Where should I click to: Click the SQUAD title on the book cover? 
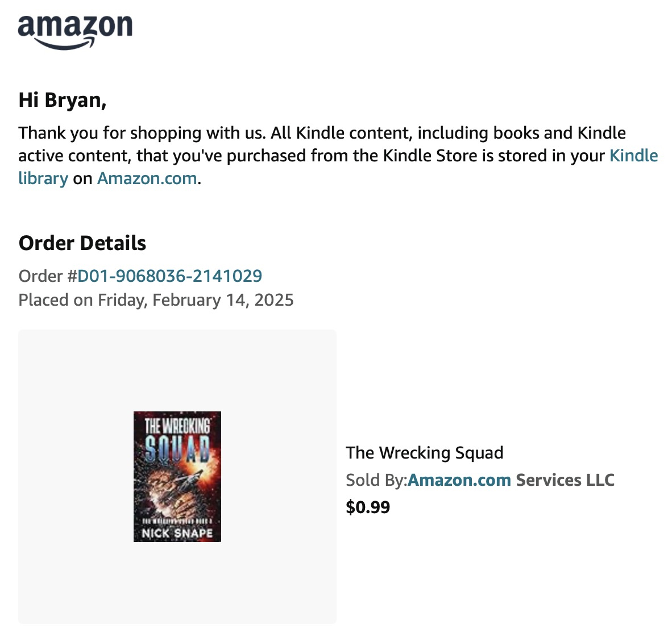click(177, 448)
